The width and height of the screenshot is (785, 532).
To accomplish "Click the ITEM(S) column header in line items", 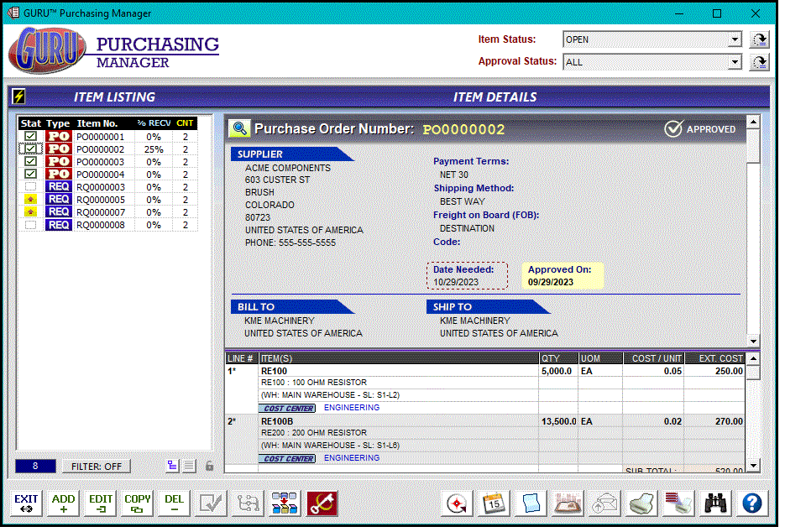I will (x=400, y=360).
